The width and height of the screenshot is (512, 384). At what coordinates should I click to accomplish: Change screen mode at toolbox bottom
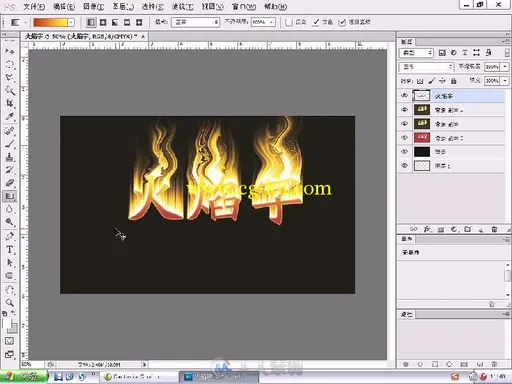[x=10, y=355]
